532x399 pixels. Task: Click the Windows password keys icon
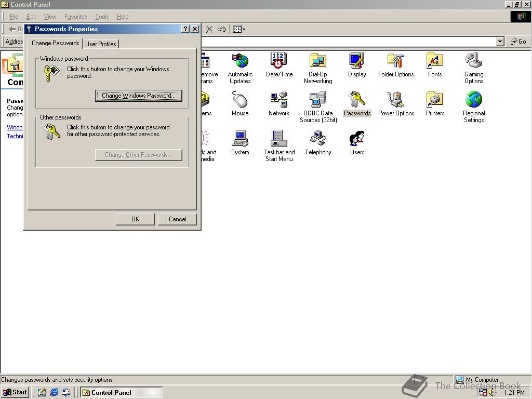click(x=51, y=73)
